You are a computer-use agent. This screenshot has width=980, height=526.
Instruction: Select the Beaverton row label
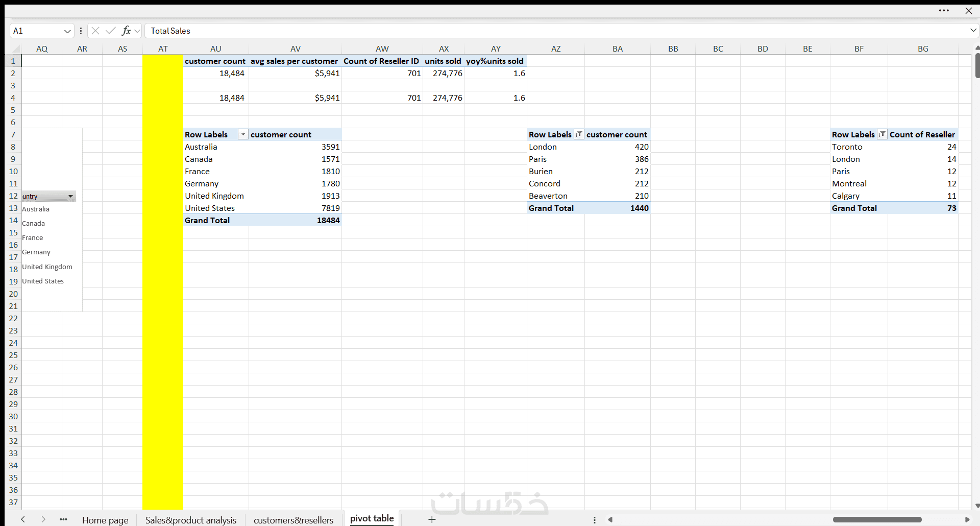pos(556,196)
